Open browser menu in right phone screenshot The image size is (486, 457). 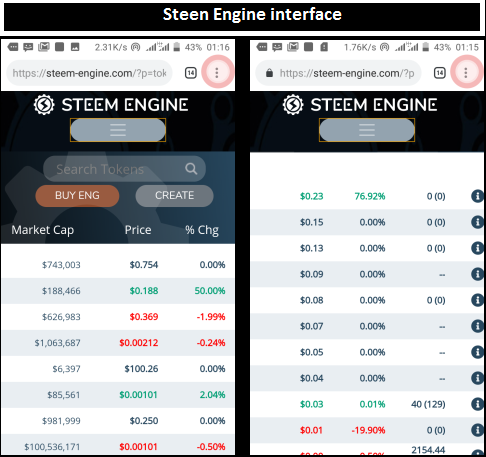pyautogui.click(x=466, y=72)
